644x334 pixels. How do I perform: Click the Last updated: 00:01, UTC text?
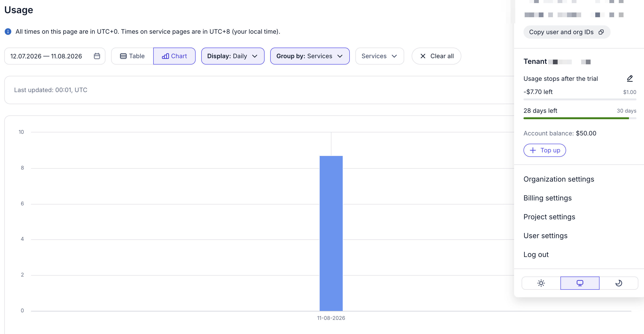coord(51,90)
